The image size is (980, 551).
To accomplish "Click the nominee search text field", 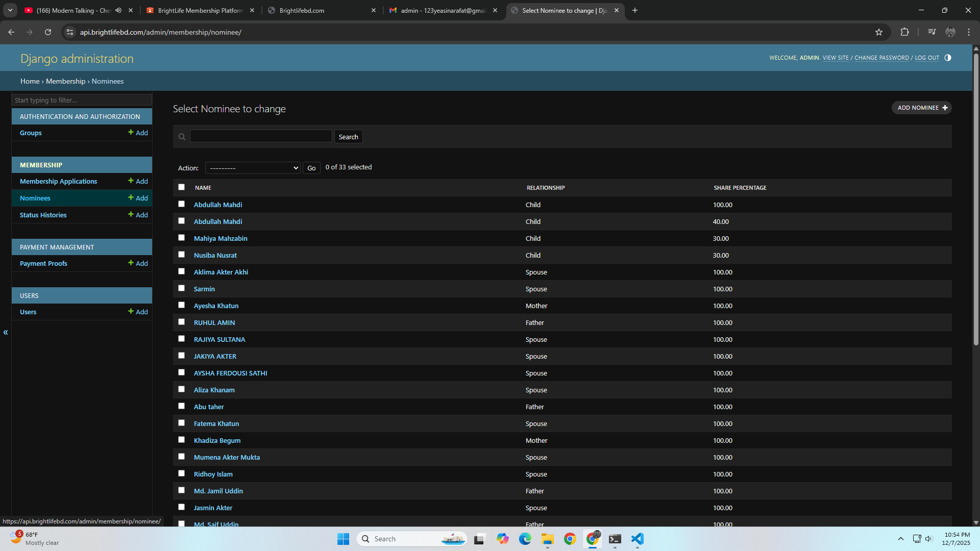I will coord(261,136).
